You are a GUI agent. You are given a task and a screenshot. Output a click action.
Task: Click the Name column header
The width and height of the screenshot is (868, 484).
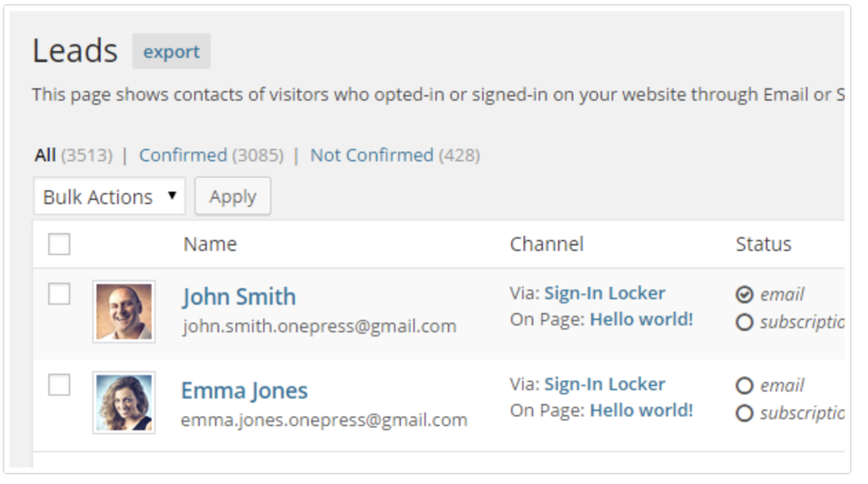pyautogui.click(x=210, y=244)
